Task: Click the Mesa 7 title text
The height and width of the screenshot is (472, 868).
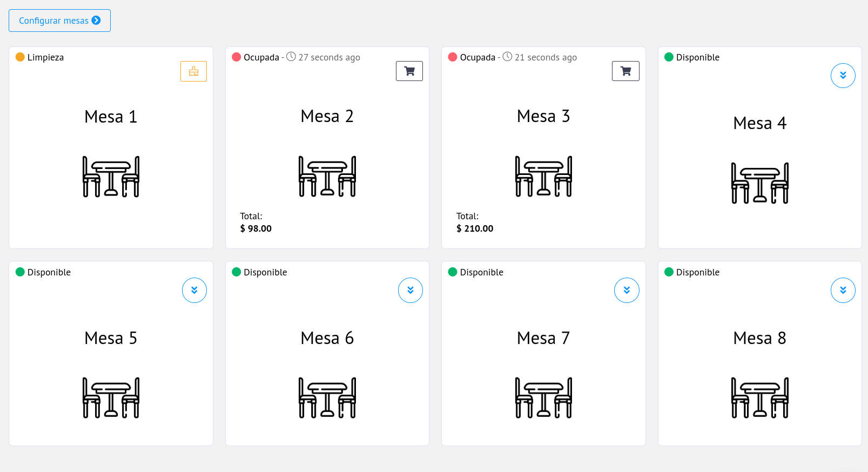Action: (543, 338)
